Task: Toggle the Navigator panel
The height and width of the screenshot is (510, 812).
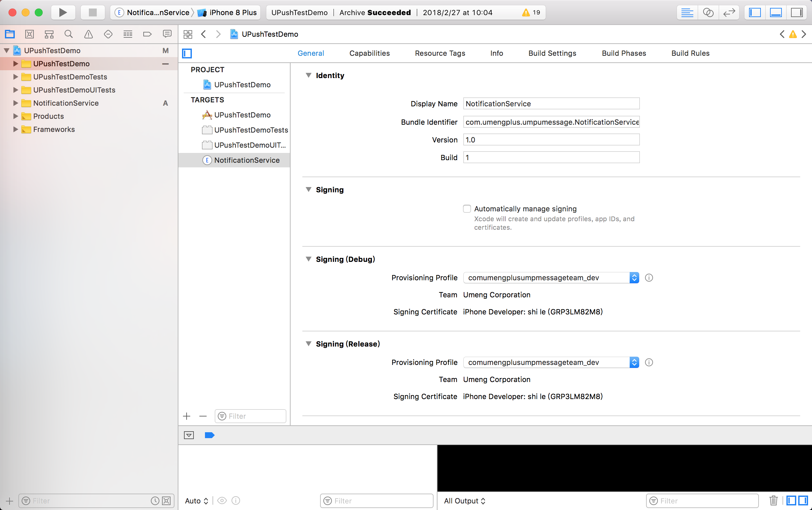Action: [755, 12]
